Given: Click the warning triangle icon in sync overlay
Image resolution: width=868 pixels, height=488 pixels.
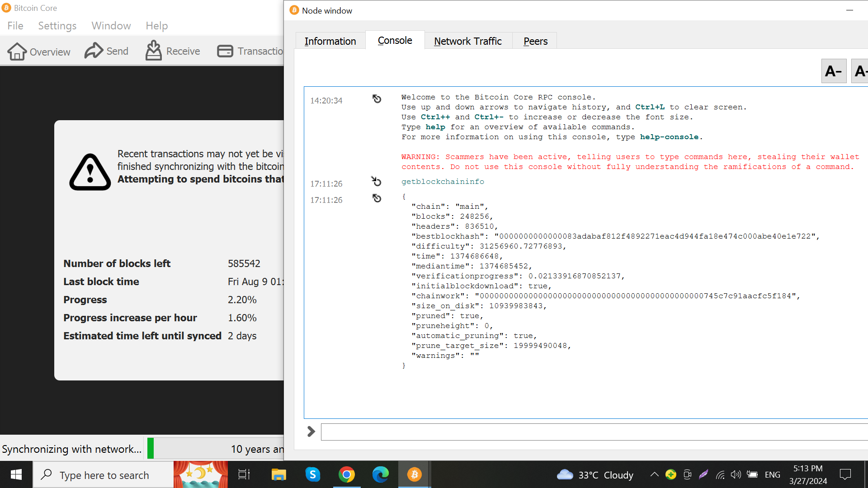Looking at the screenshot, I should coord(90,172).
